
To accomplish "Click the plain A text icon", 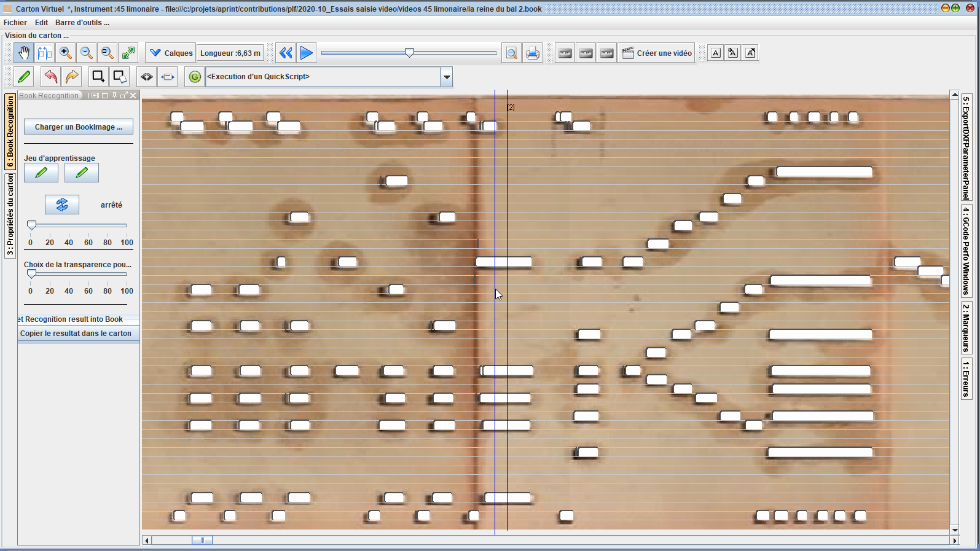I will pos(716,53).
